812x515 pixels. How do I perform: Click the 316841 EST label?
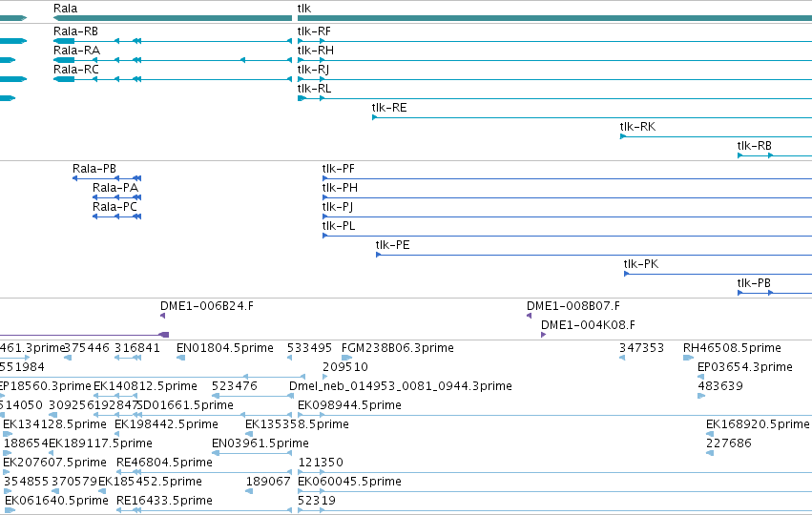coord(137,348)
